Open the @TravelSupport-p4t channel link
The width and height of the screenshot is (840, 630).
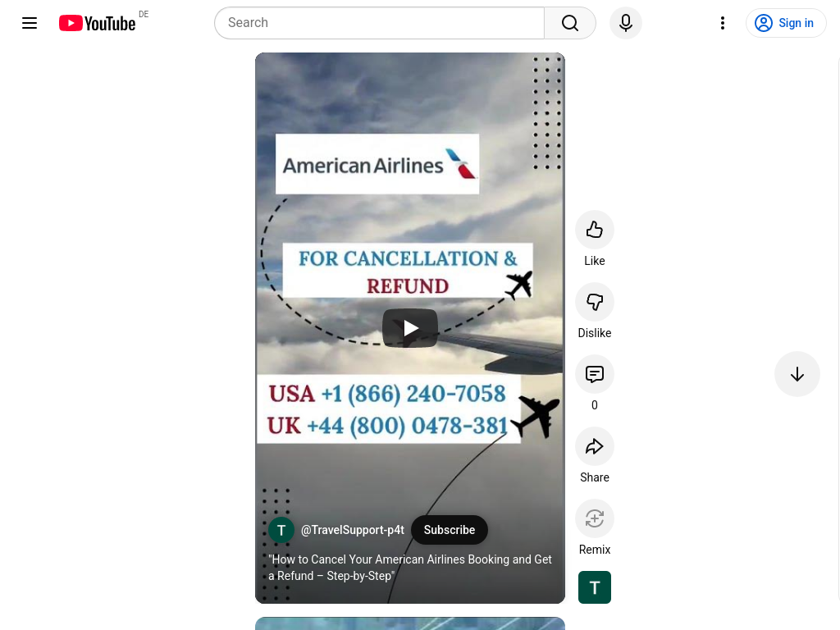[353, 530]
